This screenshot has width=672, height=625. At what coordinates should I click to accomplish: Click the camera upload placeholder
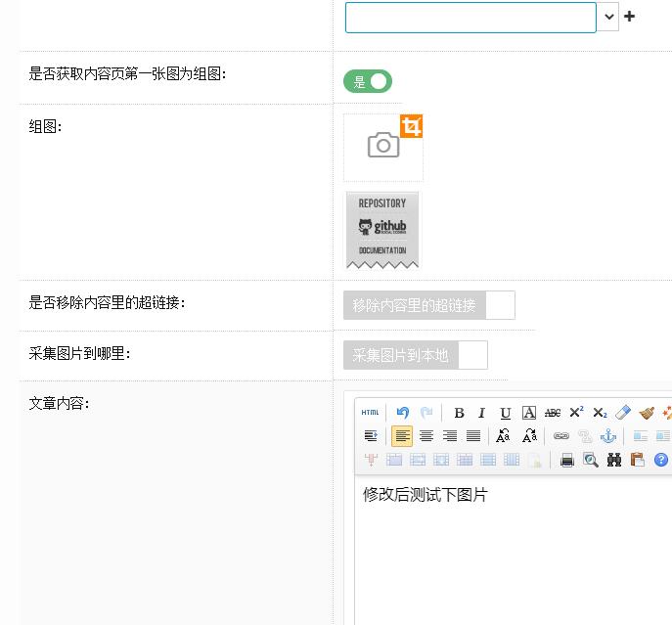click(382, 147)
